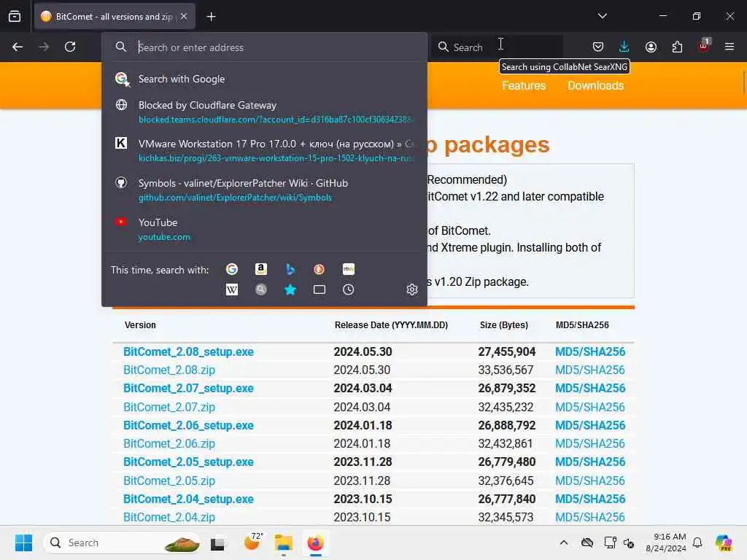The image size is (747, 560).
Task: Close the BitComet tab
Action: 184,16
